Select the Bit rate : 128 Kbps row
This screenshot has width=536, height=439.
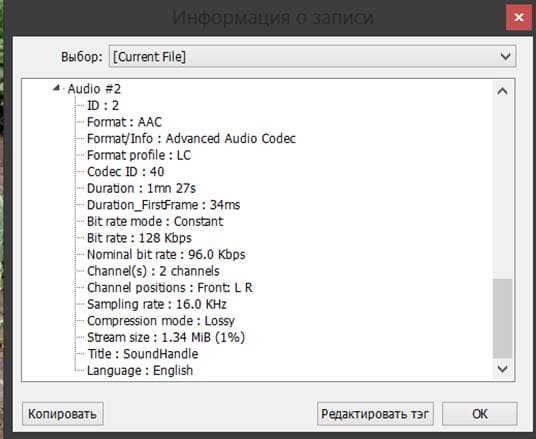tap(139, 238)
